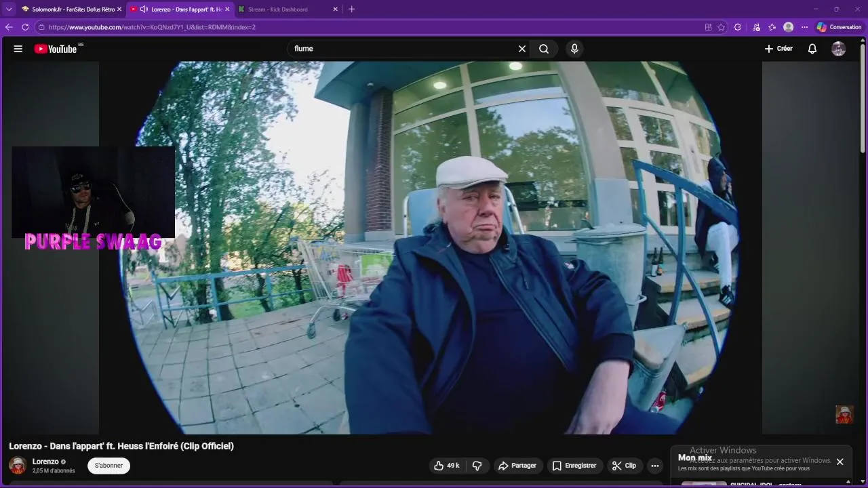
Task: Open the apps icon in the address bar
Action: coord(708,27)
